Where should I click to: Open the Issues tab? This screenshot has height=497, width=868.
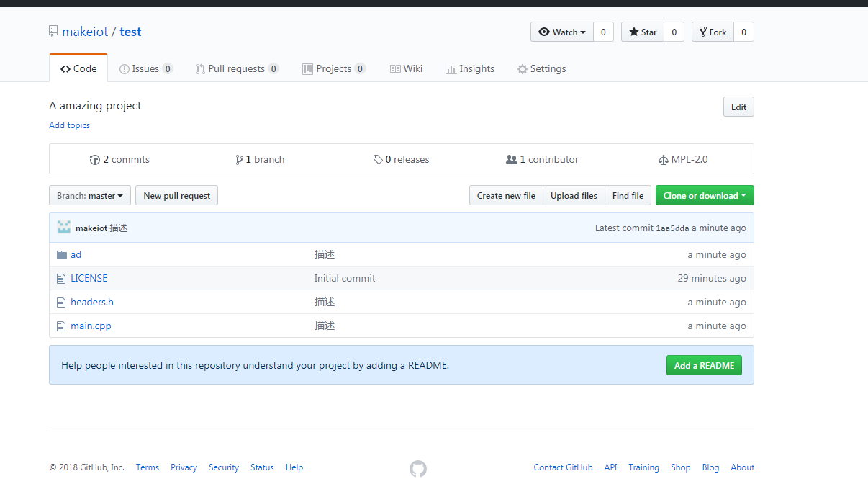tap(146, 69)
